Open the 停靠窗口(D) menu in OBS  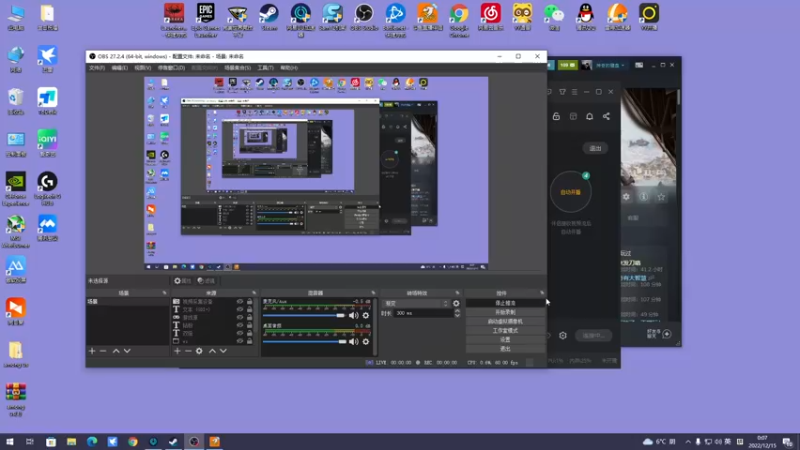pos(171,68)
